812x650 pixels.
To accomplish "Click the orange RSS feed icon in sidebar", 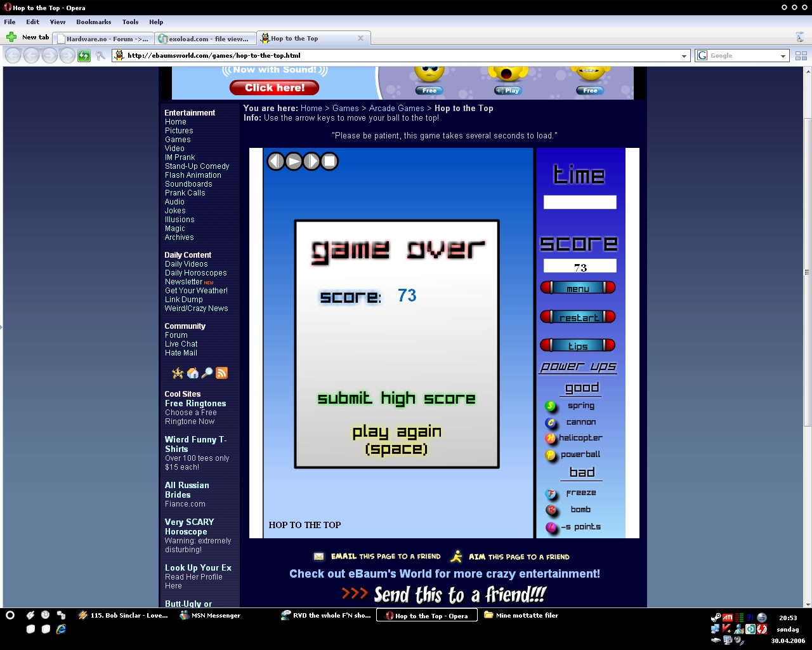I will (221, 373).
